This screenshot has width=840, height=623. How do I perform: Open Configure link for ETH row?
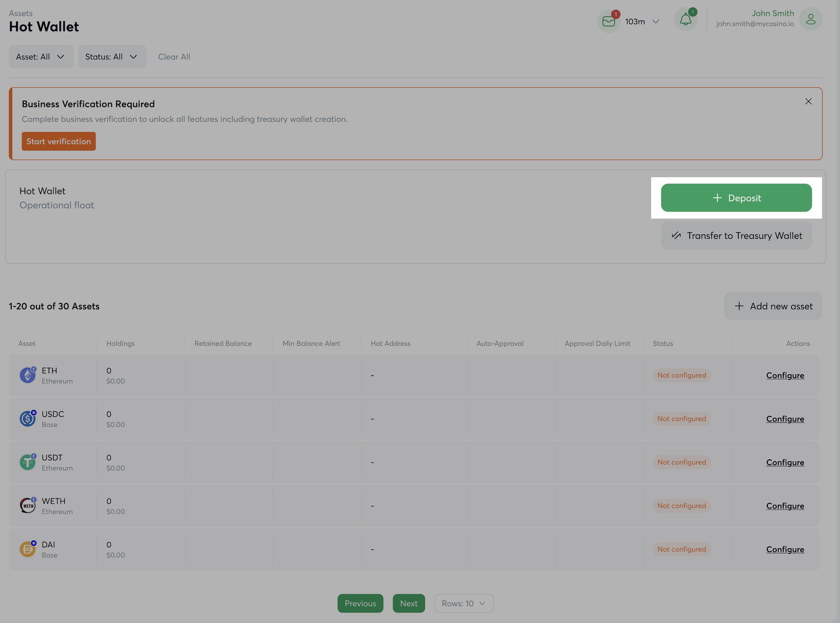[x=785, y=375]
